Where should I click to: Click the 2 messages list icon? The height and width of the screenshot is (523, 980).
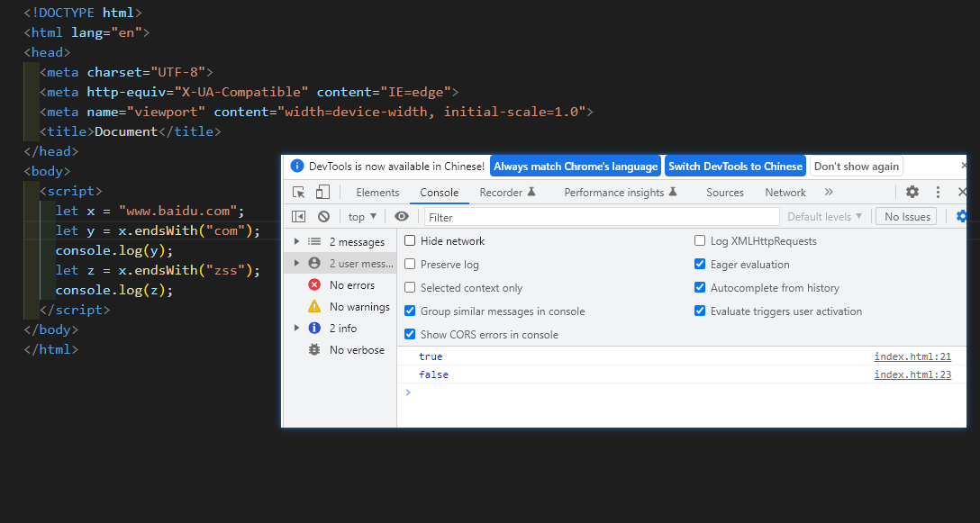click(314, 242)
